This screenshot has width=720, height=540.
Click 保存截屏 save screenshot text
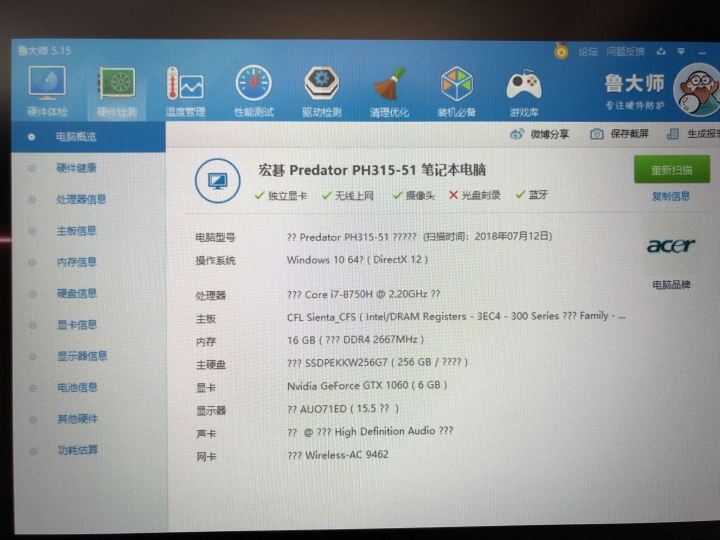pos(630,134)
